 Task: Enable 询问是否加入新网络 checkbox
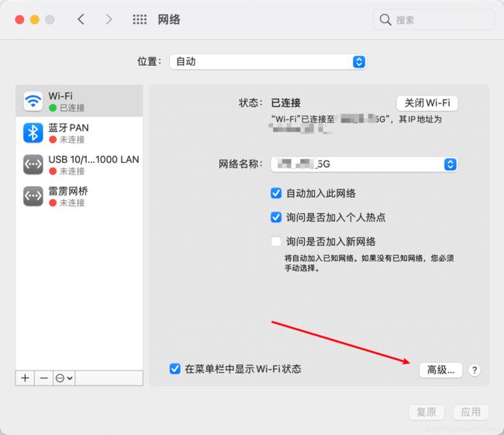click(x=276, y=241)
